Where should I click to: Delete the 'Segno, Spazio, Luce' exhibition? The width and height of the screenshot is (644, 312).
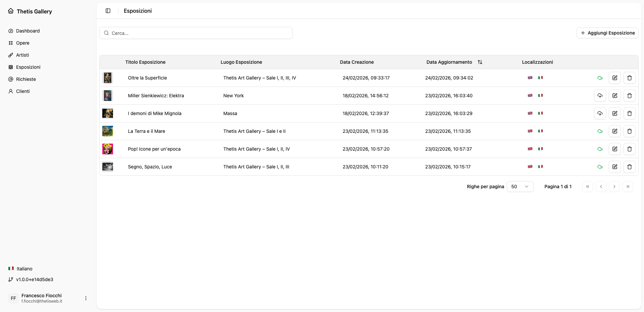(629, 167)
